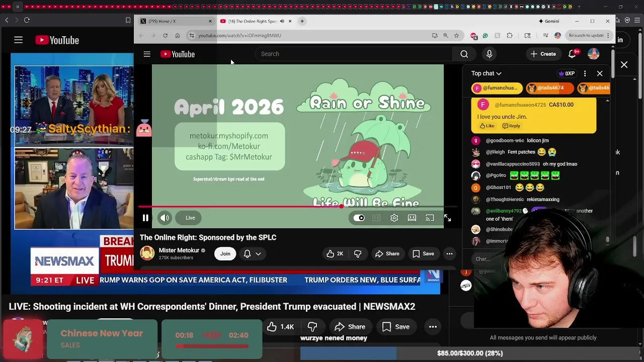Image resolution: width=644 pixels, height=362 pixels.
Task: Go to YouTube home logo in front window
Action: 178,54
